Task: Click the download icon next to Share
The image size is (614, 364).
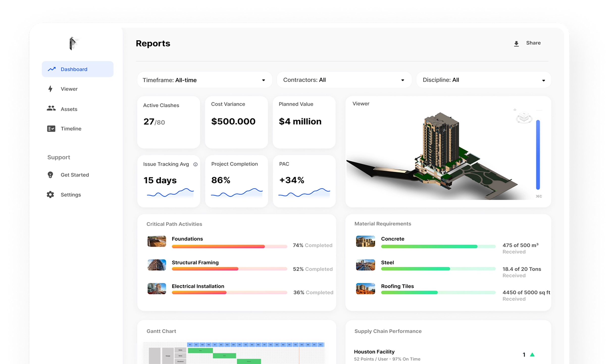Action: tap(516, 43)
